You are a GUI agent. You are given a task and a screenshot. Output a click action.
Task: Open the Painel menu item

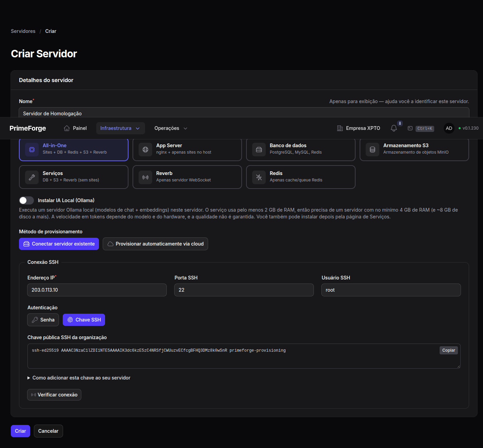coord(75,128)
